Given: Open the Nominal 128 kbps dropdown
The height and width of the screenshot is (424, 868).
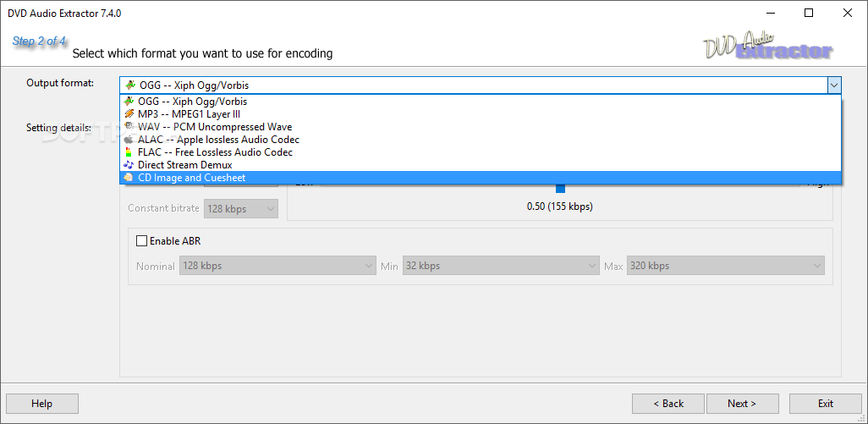Looking at the screenshot, I should tap(277, 266).
